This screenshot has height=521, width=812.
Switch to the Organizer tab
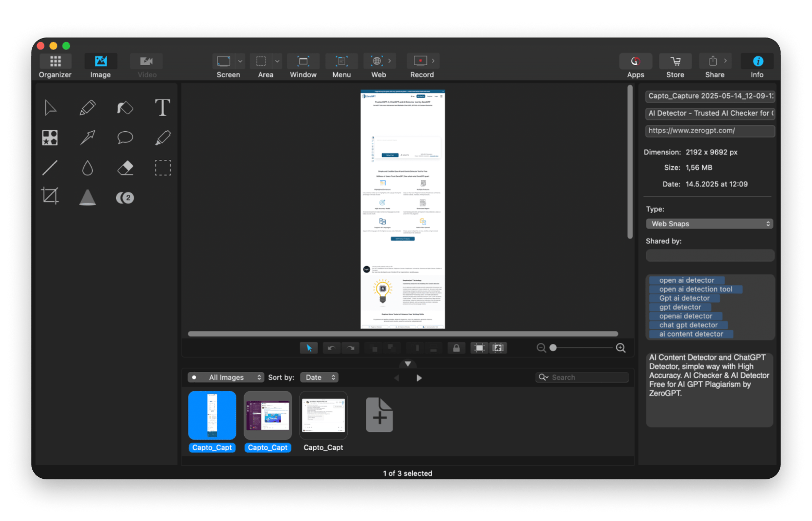tap(55, 66)
